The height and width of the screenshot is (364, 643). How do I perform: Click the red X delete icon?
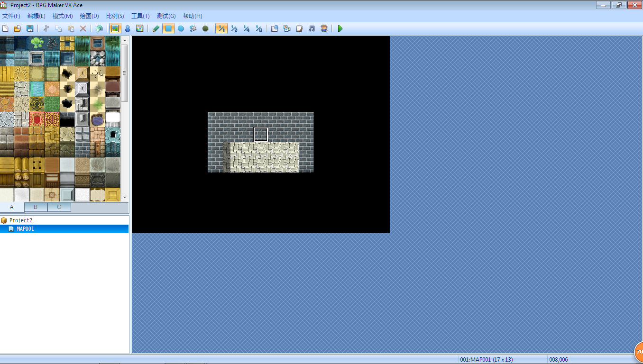pos(83,28)
